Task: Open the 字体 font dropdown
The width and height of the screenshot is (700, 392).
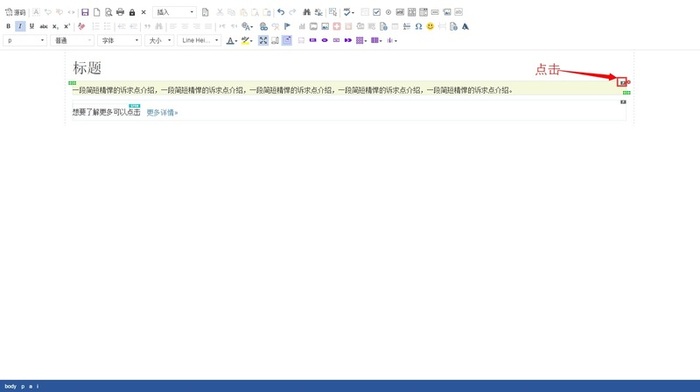Action: click(x=119, y=40)
